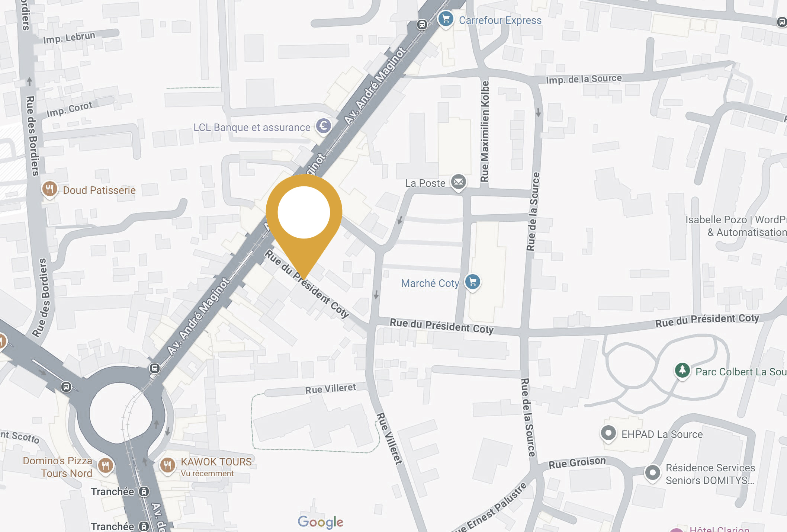The height and width of the screenshot is (532, 787).
Task: Click the EHPAD La Source marker icon
Action: 608,433
